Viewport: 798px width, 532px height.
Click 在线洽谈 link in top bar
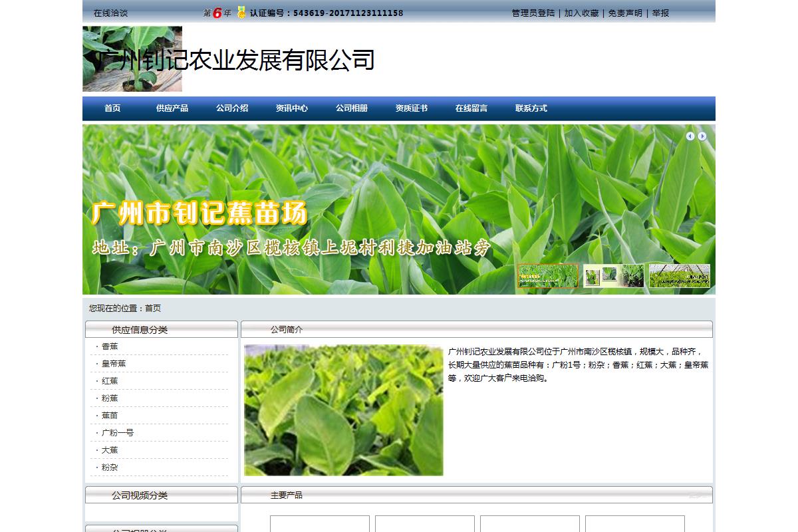point(110,13)
